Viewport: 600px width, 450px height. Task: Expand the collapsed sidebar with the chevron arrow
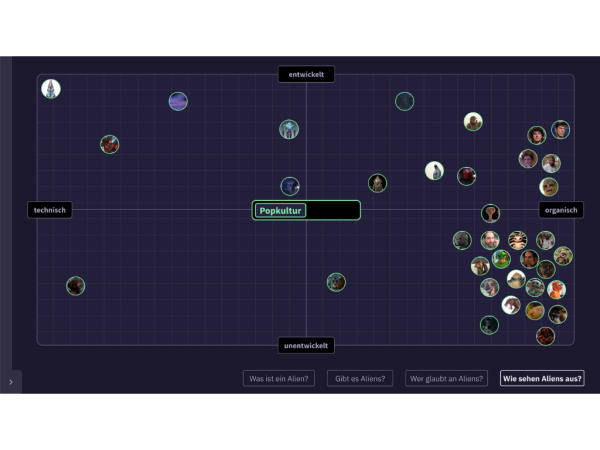(11, 382)
